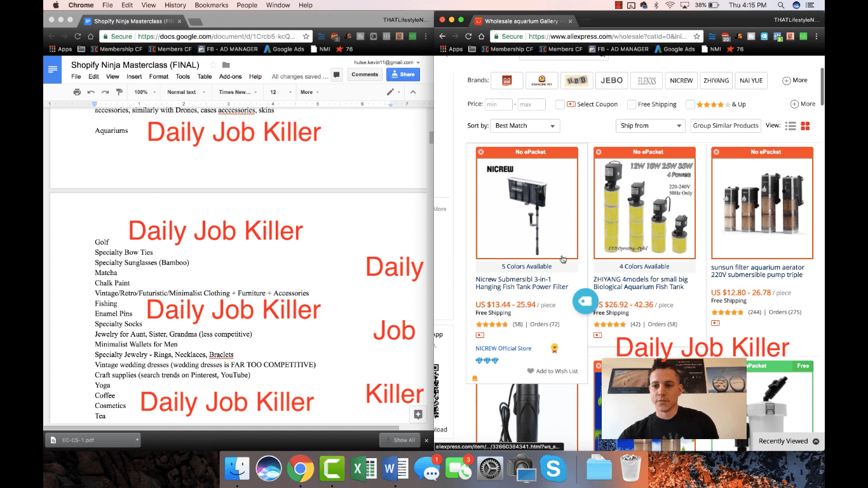Open the move-to-folder icon beside document title
The height and width of the screenshot is (488, 868).
pyautogui.click(x=226, y=65)
